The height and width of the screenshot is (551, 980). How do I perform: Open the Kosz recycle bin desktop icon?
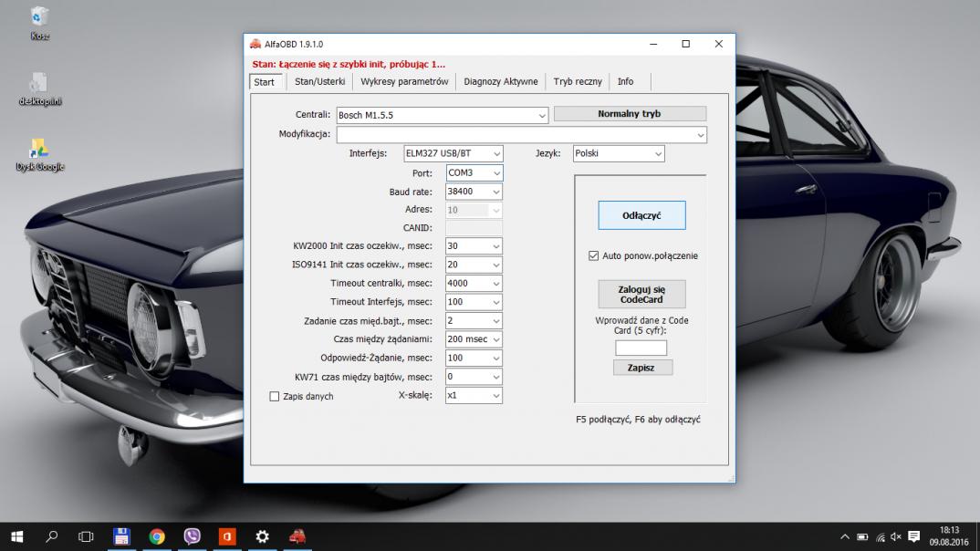39,18
